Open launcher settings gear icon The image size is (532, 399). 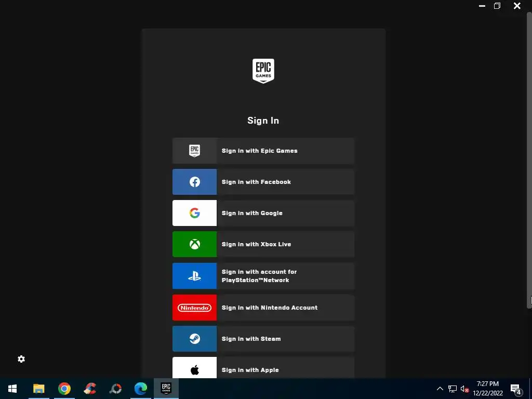(21, 359)
